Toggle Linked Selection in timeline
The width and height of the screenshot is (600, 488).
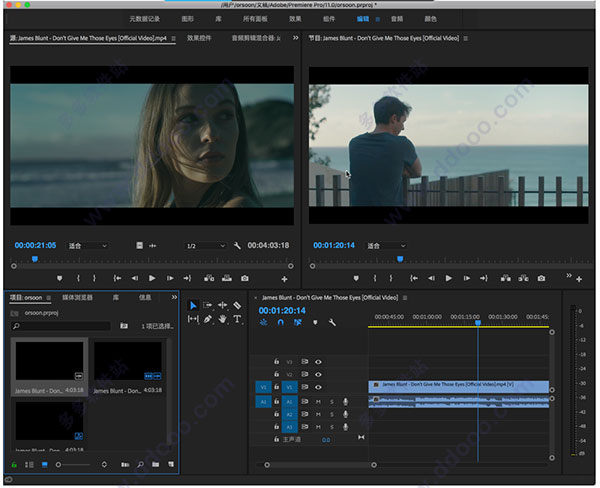click(x=298, y=323)
